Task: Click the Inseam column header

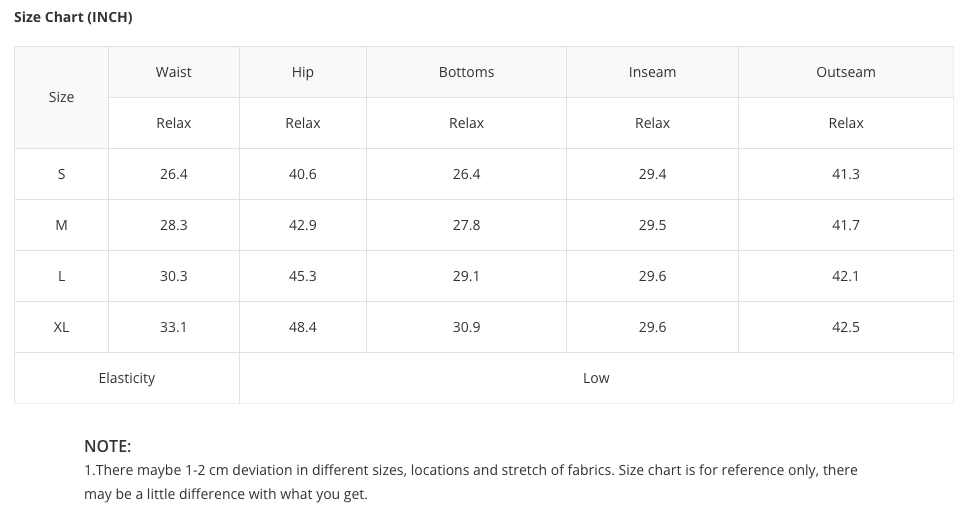Action: tap(652, 72)
